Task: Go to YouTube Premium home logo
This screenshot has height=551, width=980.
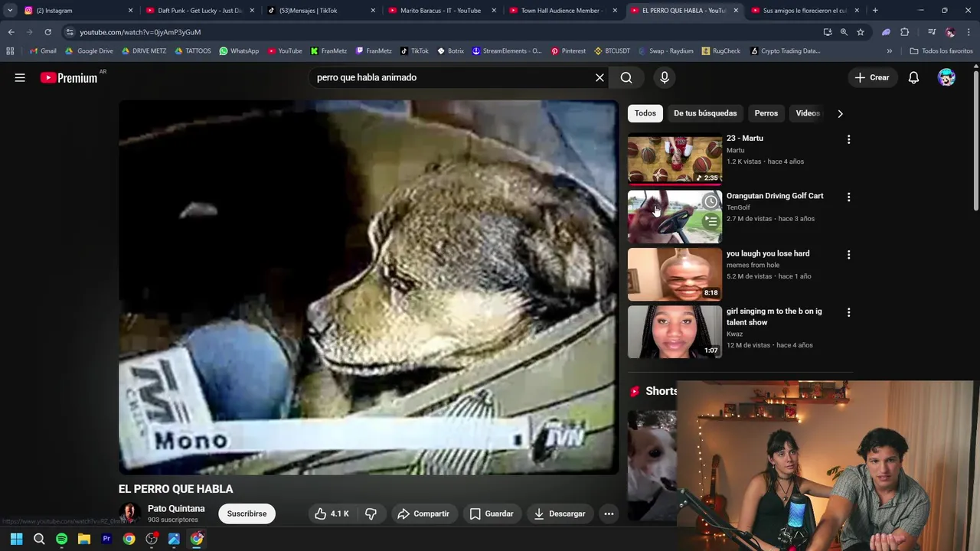Action: click(69, 77)
